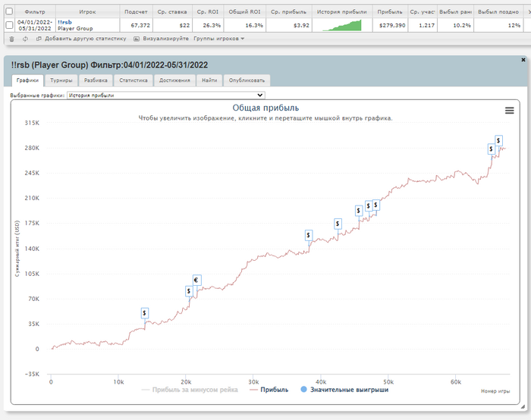Close the !!rsb player group panel

coord(523,60)
